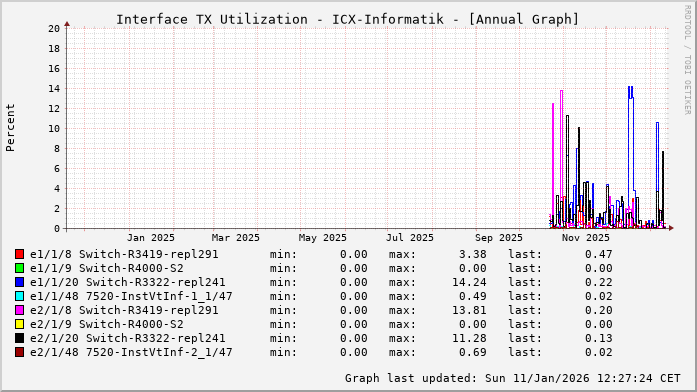Screen dimensions: 697x392
Task: Click the y-axis value 20
Action: (54, 29)
